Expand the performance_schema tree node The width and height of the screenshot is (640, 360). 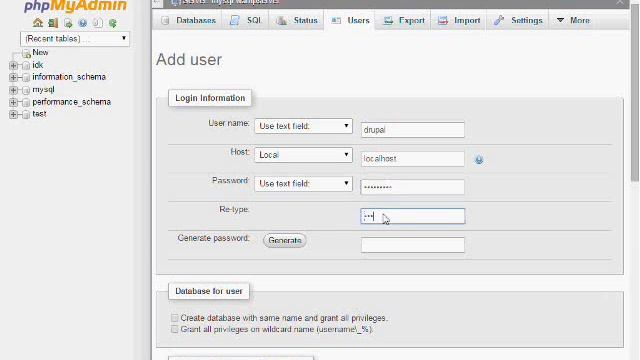point(13,102)
